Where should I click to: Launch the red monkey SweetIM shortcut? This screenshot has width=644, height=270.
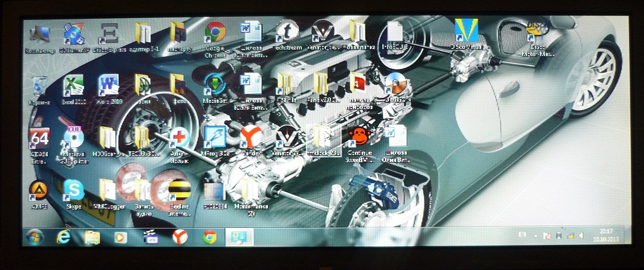(359, 137)
